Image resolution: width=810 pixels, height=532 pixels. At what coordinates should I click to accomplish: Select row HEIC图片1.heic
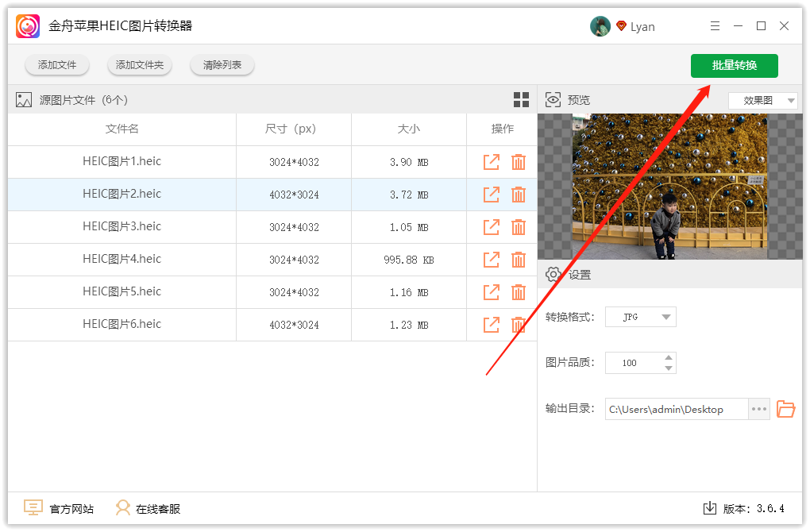click(x=272, y=162)
